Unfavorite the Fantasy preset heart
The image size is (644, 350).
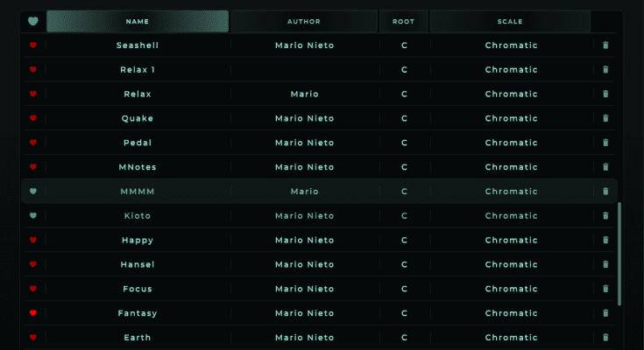tap(33, 313)
